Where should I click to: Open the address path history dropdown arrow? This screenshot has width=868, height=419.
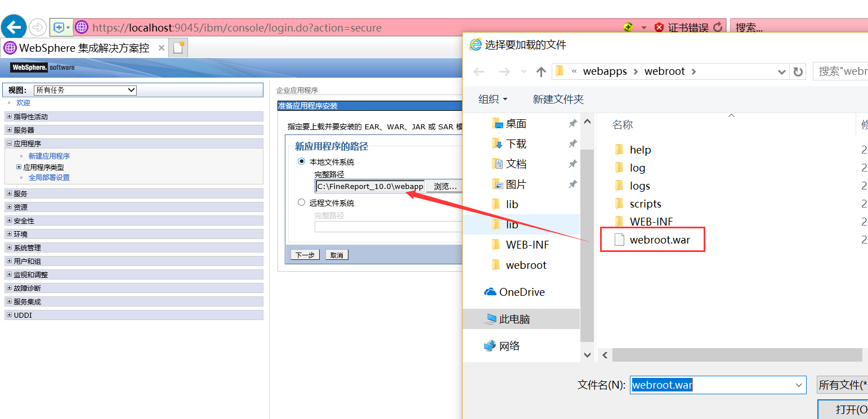(x=781, y=71)
